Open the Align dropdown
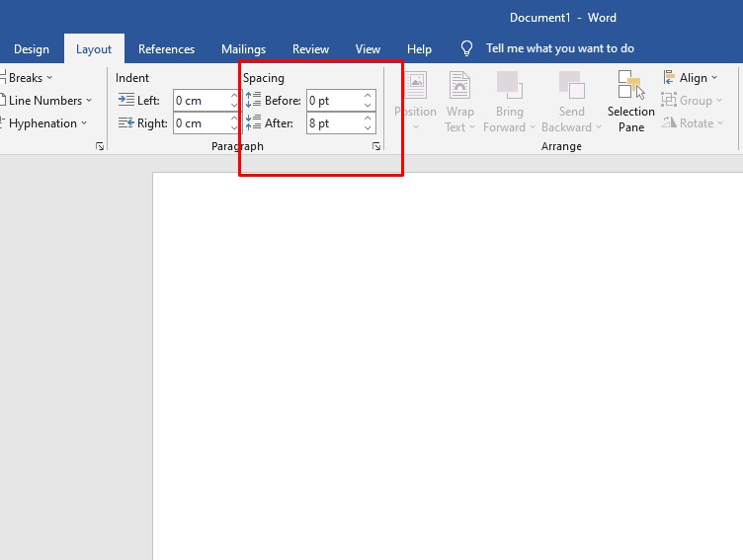The image size is (743, 560). pyautogui.click(x=691, y=78)
